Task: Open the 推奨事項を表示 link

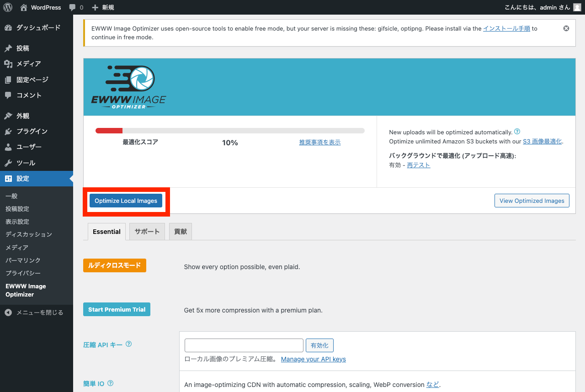Action: pos(320,142)
